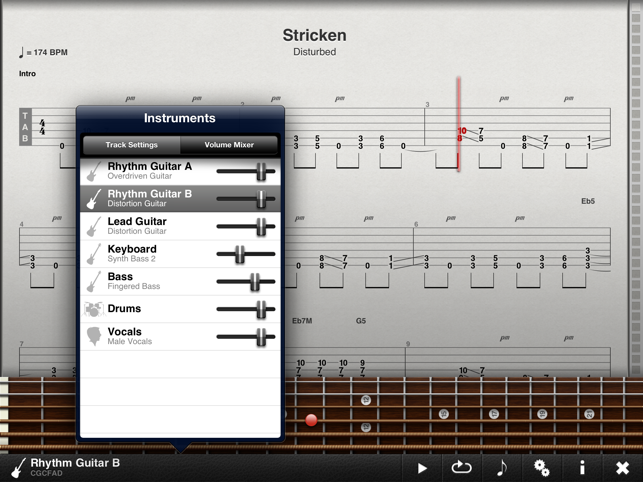Choose the Lead Guitar track name
The width and height of the screenshot is (643, 482).
click(x=137, y=222)
